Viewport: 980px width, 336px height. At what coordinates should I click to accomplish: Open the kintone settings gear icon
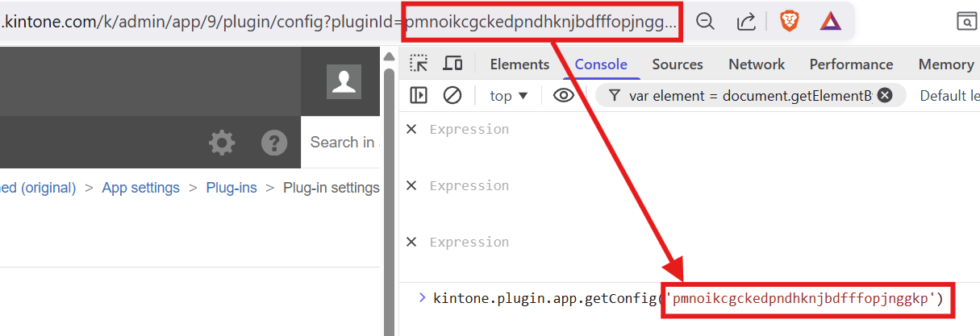pyautogui.click(x=222, y=143)
